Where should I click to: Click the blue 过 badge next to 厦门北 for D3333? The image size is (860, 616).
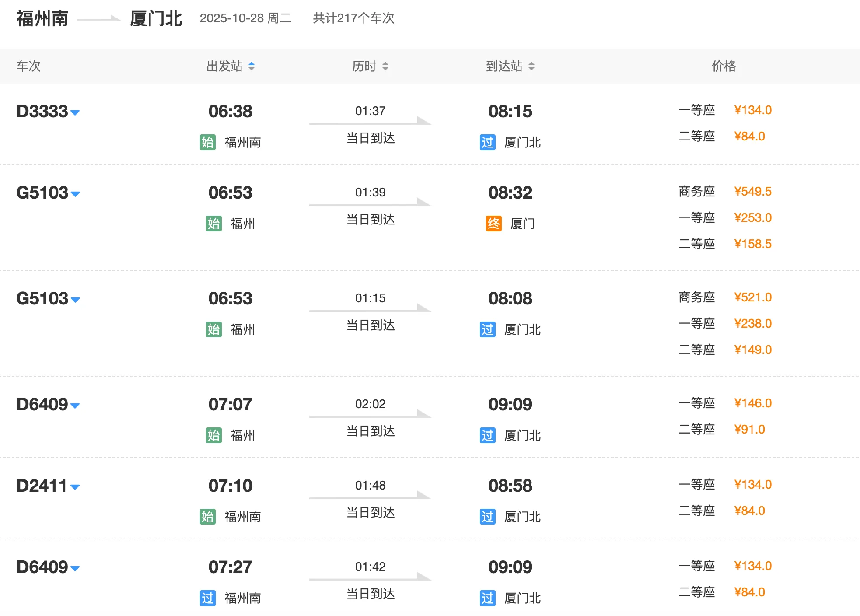487,142
